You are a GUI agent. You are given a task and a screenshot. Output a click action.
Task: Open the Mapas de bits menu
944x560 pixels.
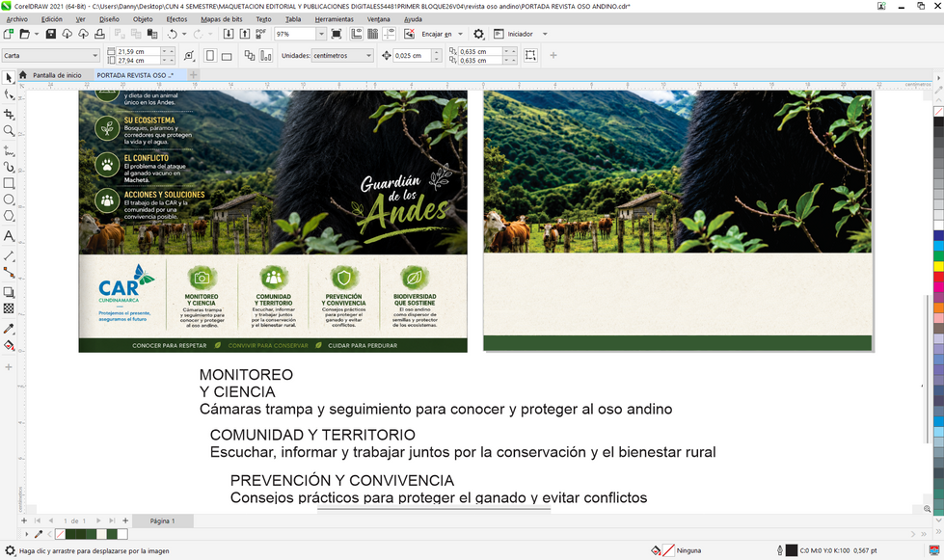pos(222,19)
